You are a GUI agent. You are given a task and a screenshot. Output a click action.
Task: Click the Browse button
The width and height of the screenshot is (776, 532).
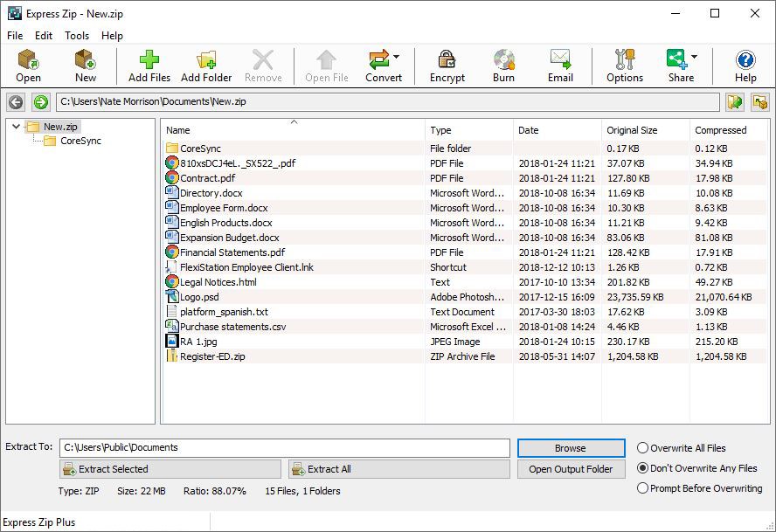click(572, 448)
